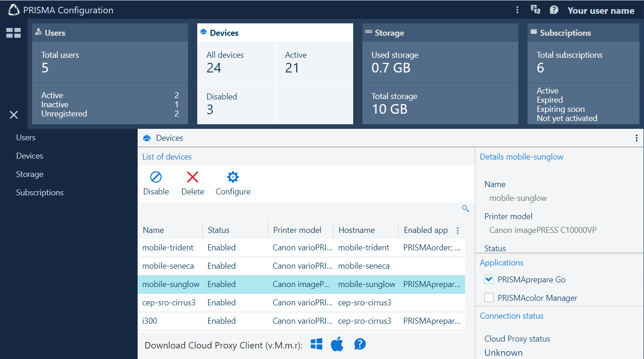Click Your user name in header

click(x=601, y=10)
